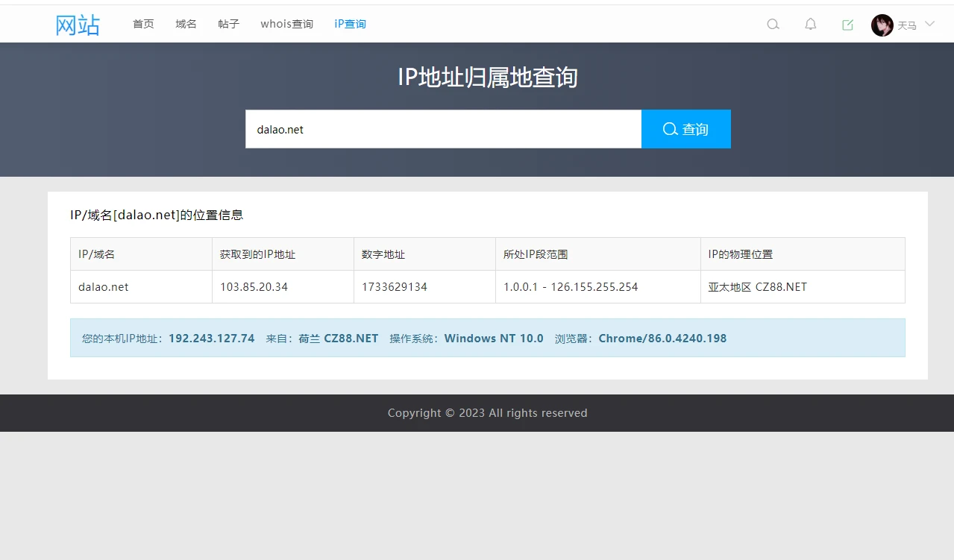Click the 103.85.20.34 IP address cell
The image size is (954, 560).
pyautogui.click(x=254, y=287)
